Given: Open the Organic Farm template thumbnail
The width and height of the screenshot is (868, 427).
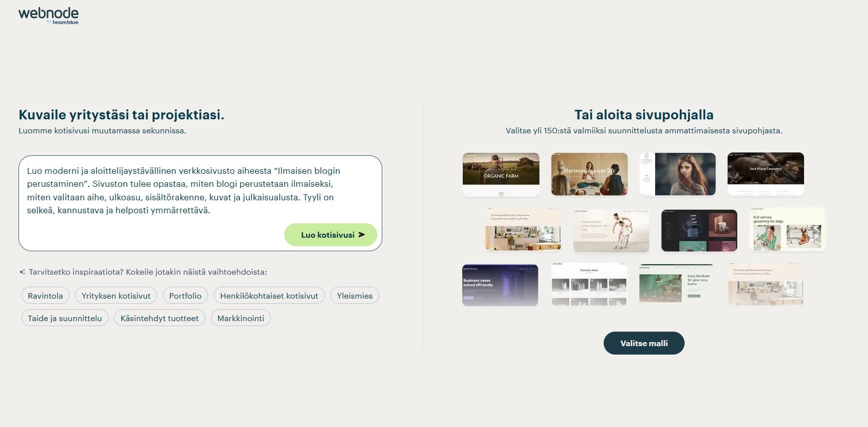Looking at the screenshot, I should [501, 174].
